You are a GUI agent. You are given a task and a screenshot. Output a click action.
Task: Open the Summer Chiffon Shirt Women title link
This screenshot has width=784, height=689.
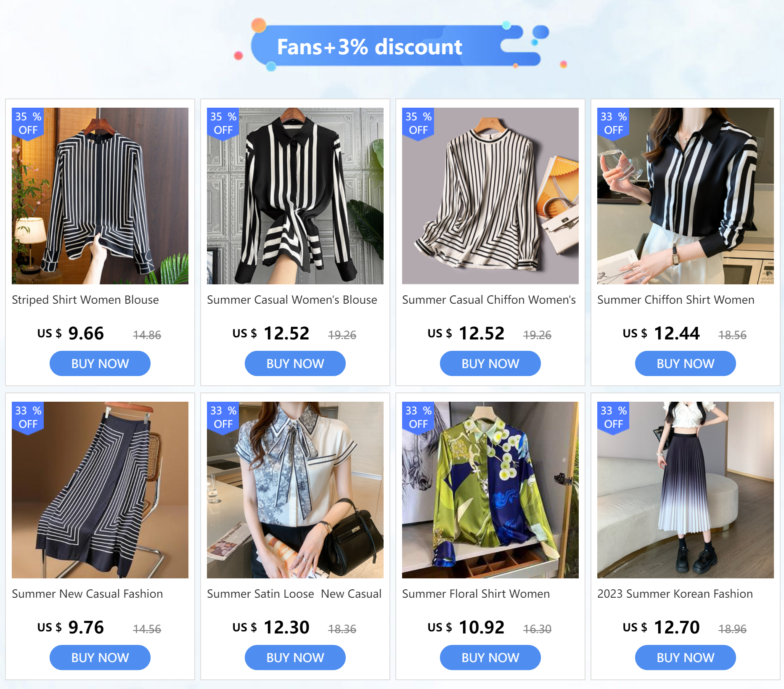point(675,300)
